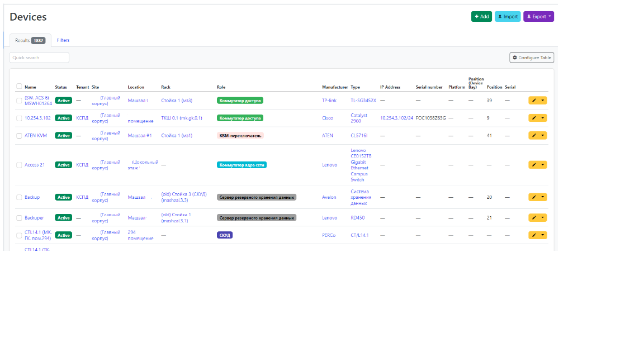Select checkbox for device 10.254.3.102

(x=19, y=118)
